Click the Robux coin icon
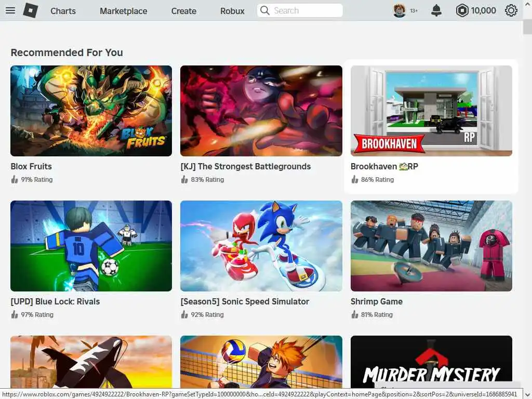Screen dimensions: 532x399 coord(462,10)
